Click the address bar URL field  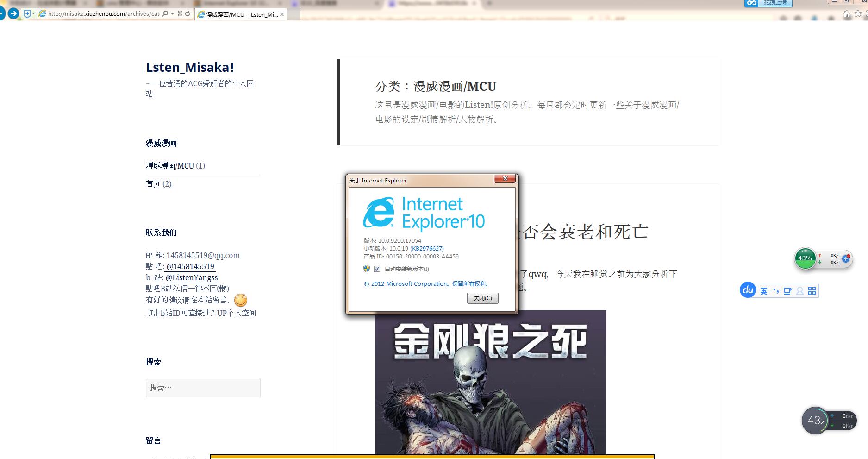point(103,14)
